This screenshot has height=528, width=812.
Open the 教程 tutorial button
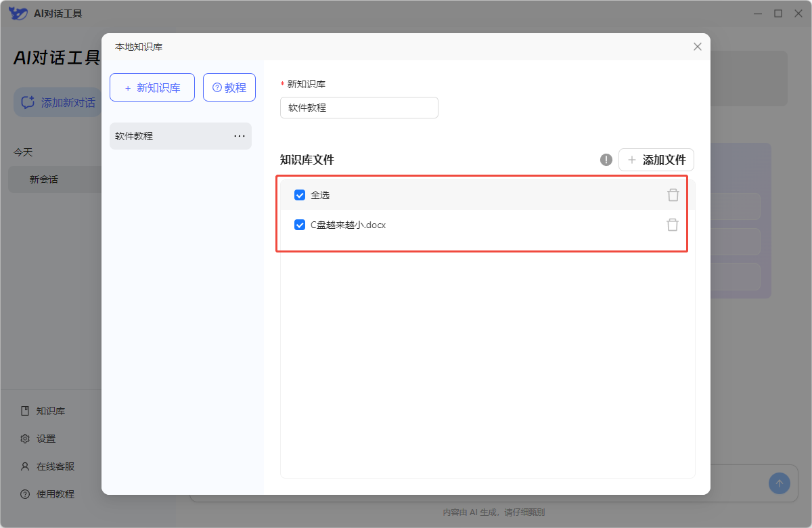(229, 87)
